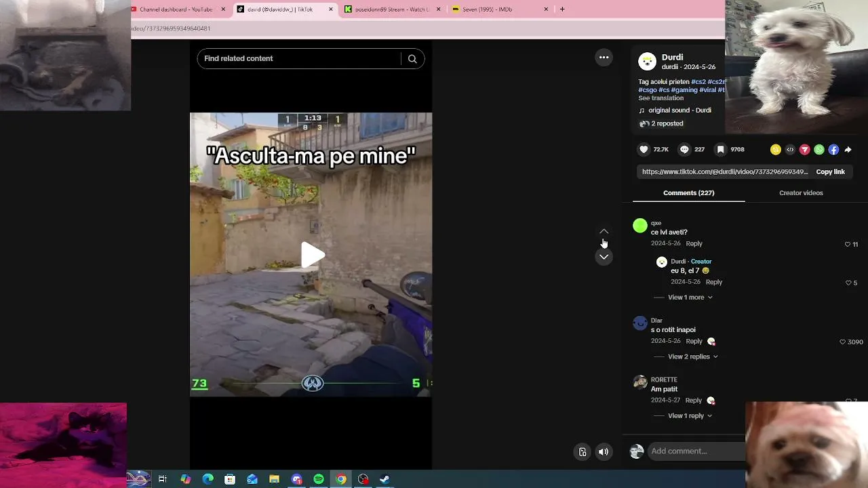This screenshot has width=868, height=488.
Task: Open Durdi's profile avatar in the header
Action: point(648,62)
